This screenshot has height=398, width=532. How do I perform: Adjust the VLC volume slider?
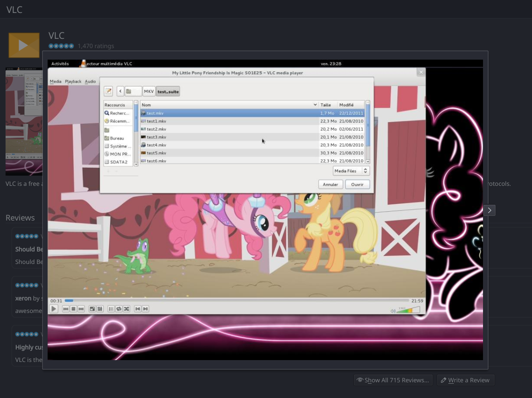pyautogui.click(x=409, y=310)
